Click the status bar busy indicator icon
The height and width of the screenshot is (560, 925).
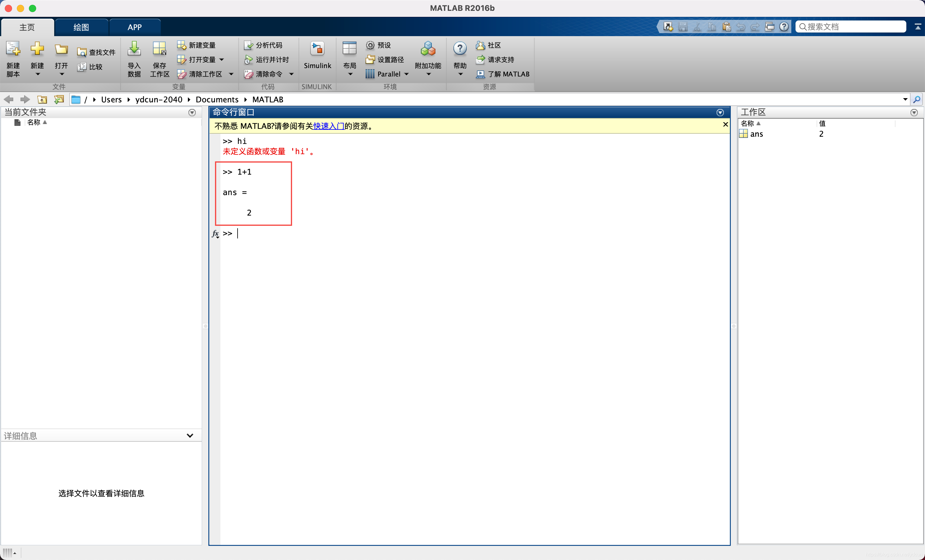pos(9,552)
